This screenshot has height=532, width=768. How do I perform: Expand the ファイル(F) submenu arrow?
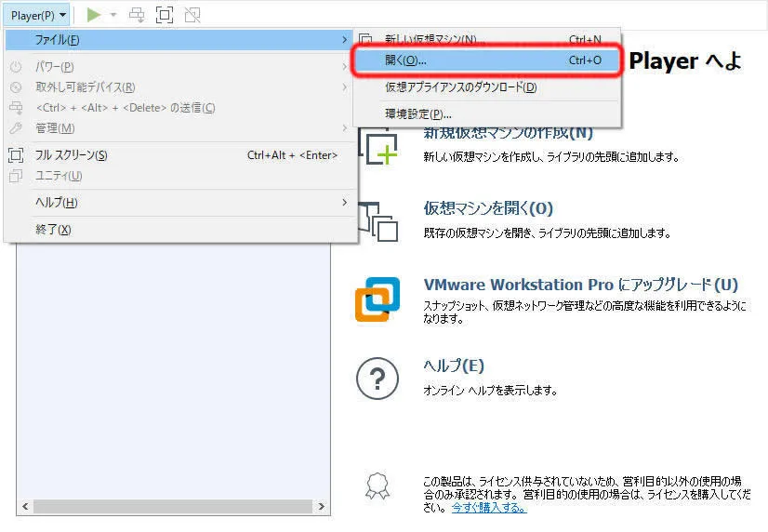[x=344, y=40]
